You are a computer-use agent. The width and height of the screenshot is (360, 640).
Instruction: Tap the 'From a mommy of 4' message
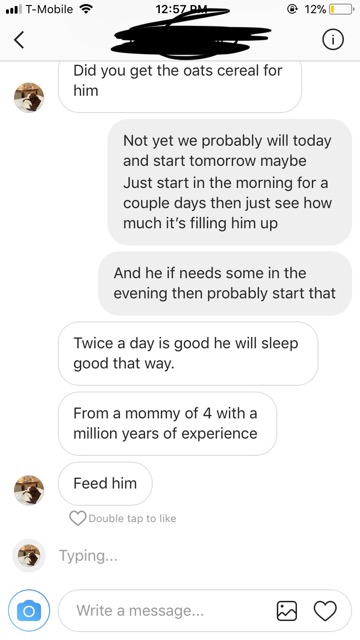[x=167, y=423]
